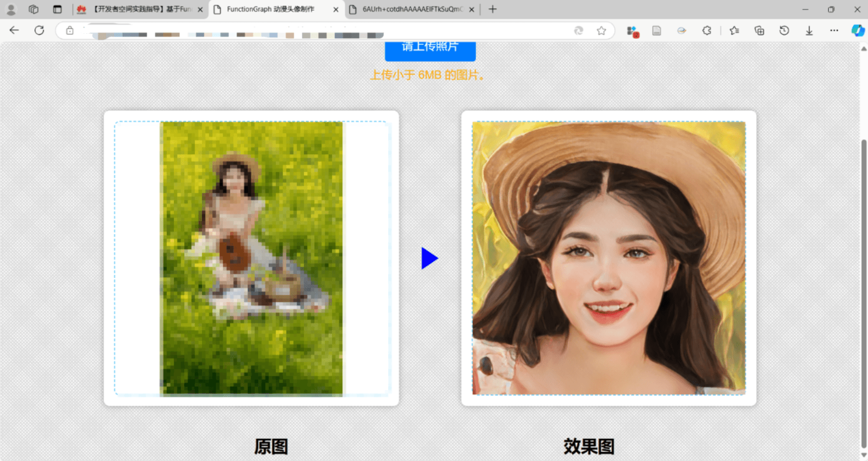Open the Workspaces icon in title bar
The width and height of the screenshot is (868, 461).
(x=34, y=9)
